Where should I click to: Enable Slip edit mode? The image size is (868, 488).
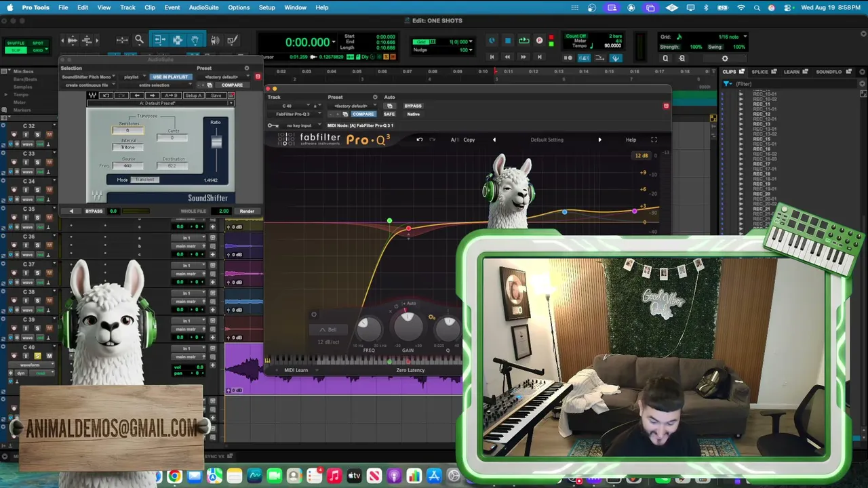(x=16, y=51)
